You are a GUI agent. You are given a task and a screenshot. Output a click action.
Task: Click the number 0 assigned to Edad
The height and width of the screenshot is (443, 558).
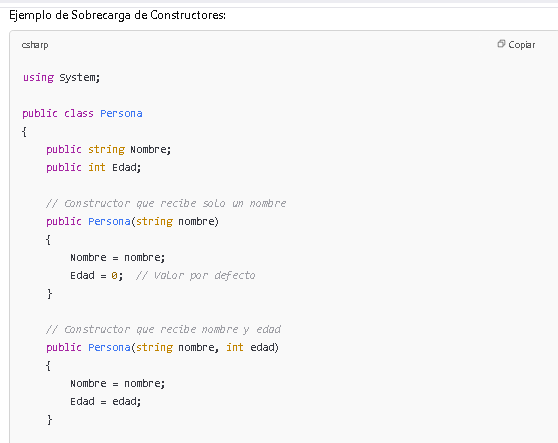pyautogui.click(x=114, y=275)
